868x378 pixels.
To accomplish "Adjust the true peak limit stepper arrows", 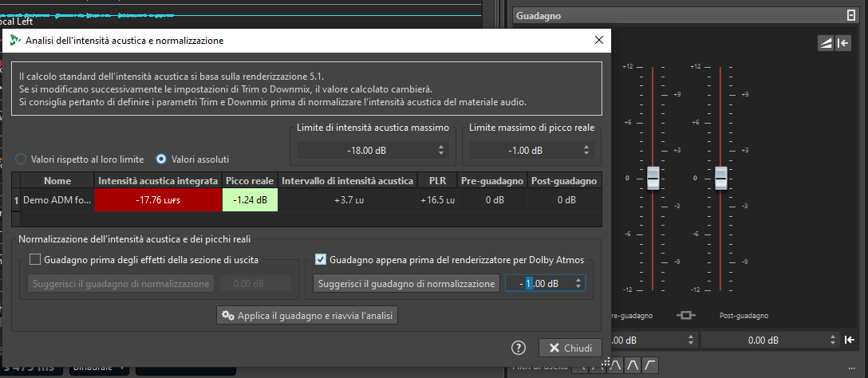I will (588, 150).
